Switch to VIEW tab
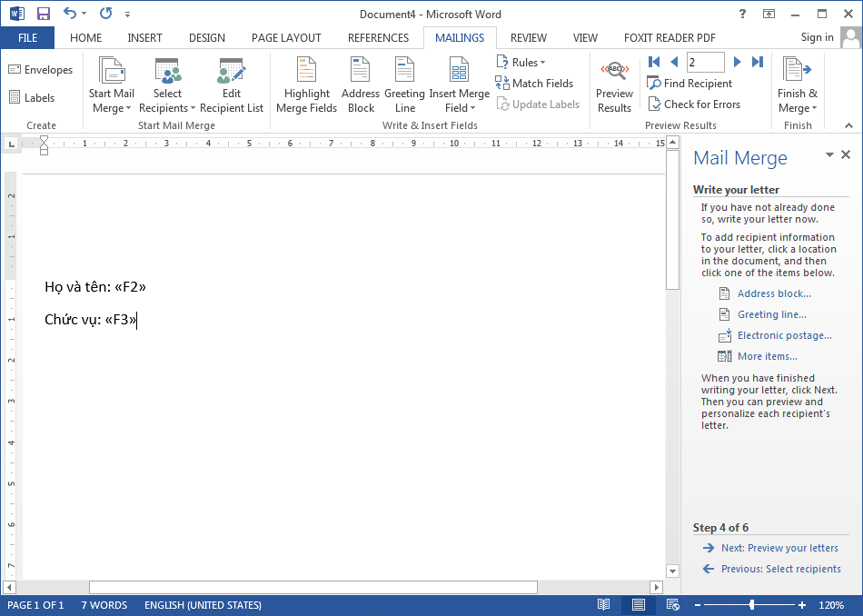The image size is (863, 616). (585, 37)
